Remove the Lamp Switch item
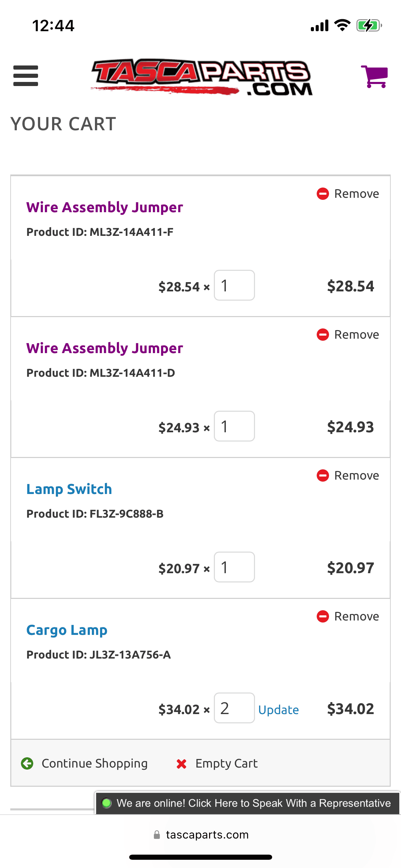The image size is (401, 868). [348, 475]
